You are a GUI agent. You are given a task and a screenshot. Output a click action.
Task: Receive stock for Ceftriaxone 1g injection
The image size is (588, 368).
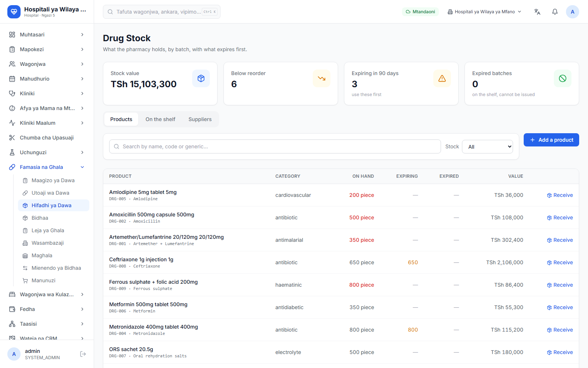560,262
